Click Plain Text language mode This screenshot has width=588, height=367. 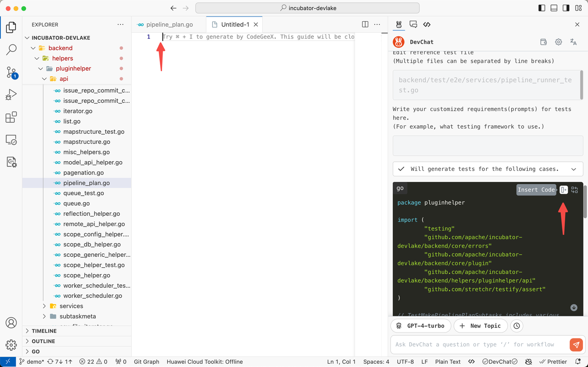pyautogui.click(x=448, y=361)
